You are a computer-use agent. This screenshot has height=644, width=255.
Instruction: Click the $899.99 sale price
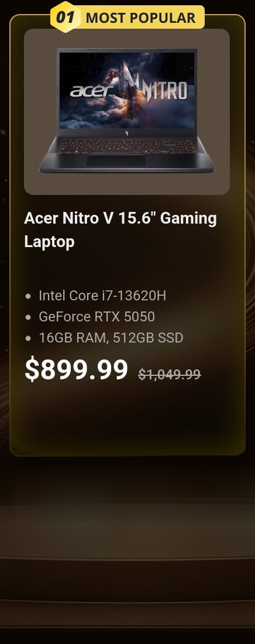[77, 369]
